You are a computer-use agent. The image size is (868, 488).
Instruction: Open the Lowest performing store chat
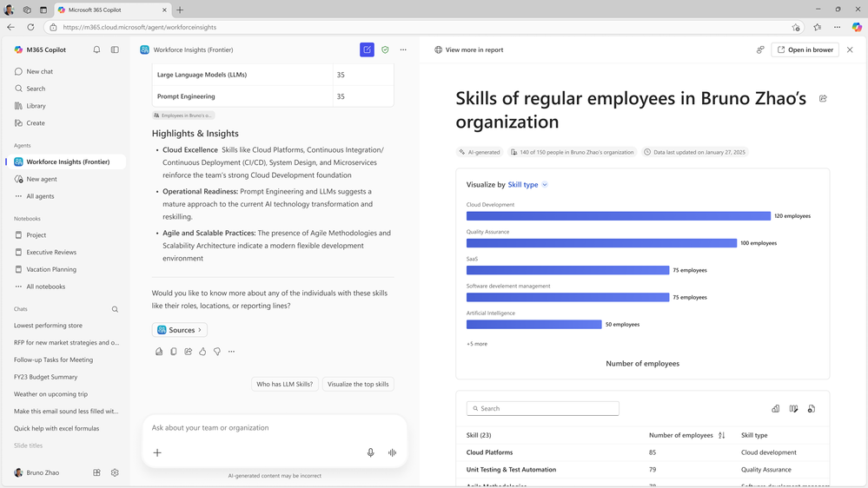[48, 326]
